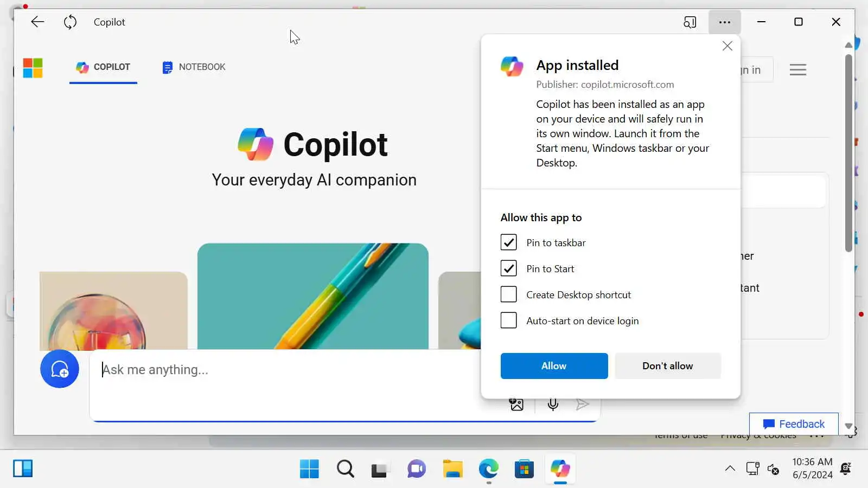Go back with the back arrow
Viewport: 868px width, 488px height.
pyautogui.click(x=37, y=22)
